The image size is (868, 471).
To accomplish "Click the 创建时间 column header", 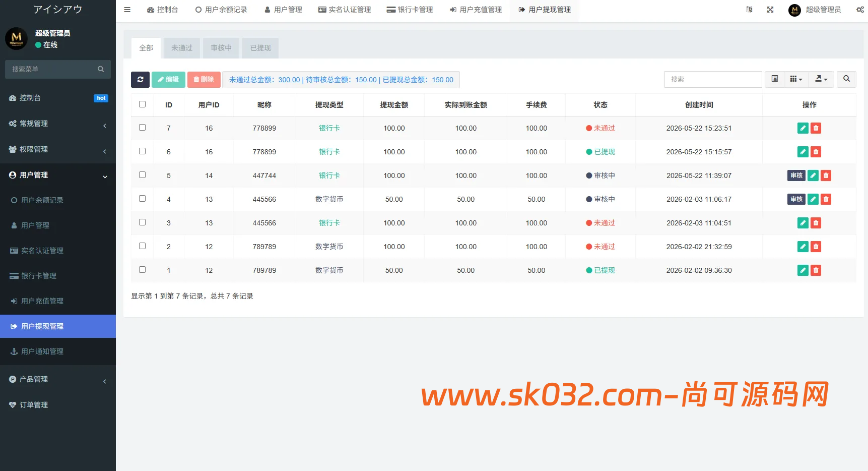I will pyautogui.click(x=699, y=105).
